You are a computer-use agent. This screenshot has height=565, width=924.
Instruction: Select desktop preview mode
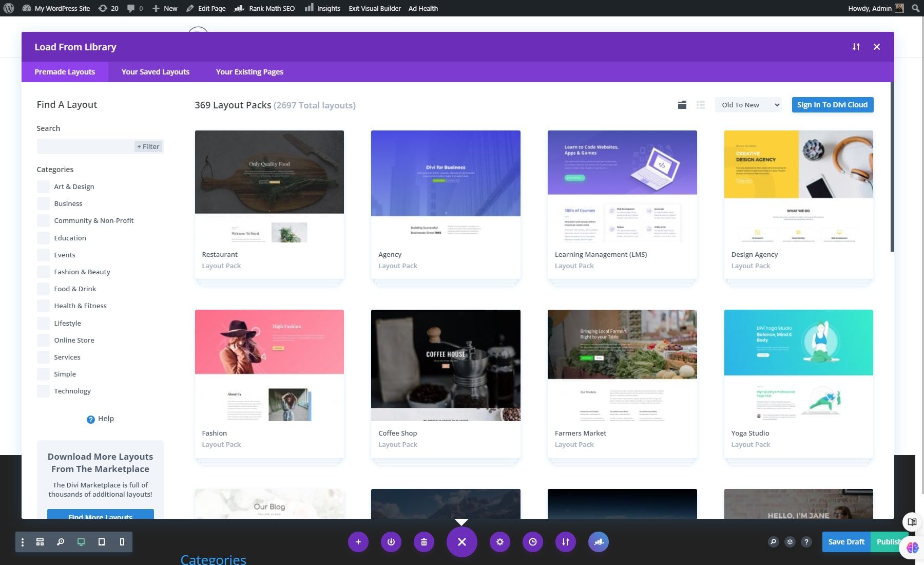[81, 542]
